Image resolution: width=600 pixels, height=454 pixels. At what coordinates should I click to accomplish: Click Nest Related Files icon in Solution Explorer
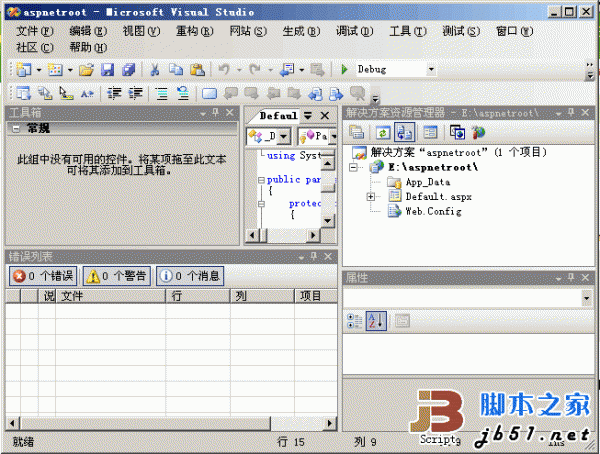click(404, 132)
